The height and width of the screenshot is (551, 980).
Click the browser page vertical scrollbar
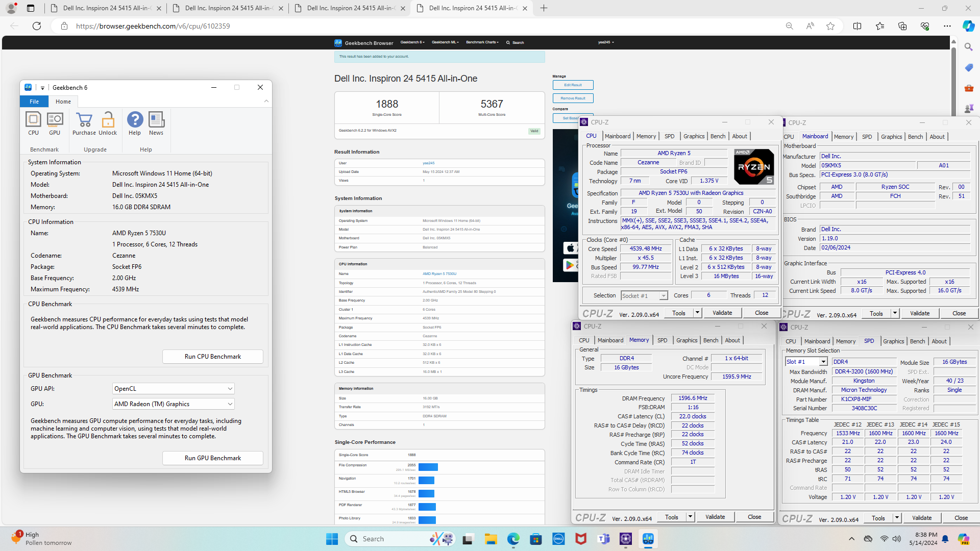(953, 82)
